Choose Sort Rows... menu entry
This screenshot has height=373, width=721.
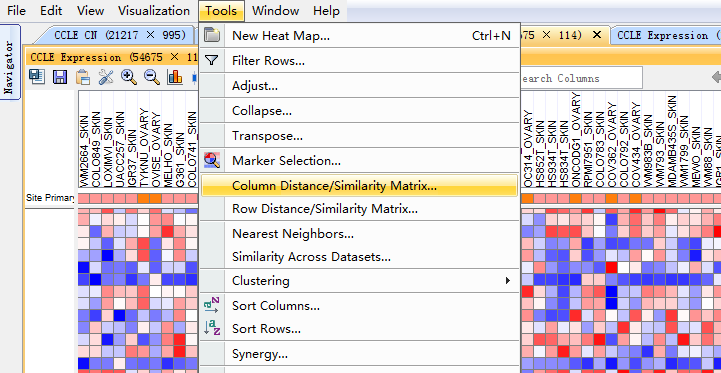point(360,329)
